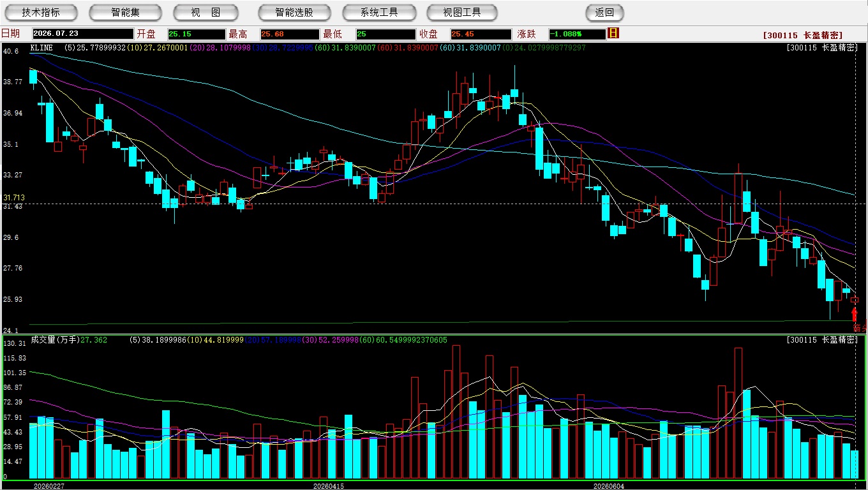Open 系统工具 from the top bar
The height and width of the screenshot is (490, 868).
coord(379,12)
